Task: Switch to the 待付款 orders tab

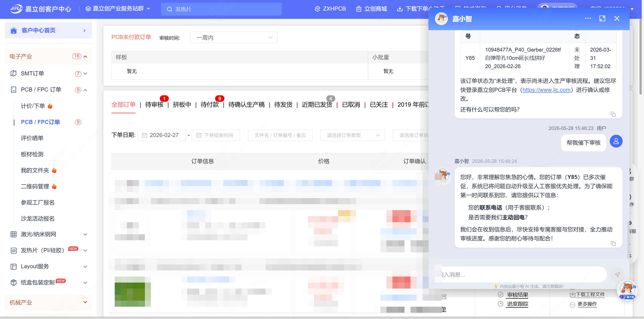Action: (x=210, y=105)
